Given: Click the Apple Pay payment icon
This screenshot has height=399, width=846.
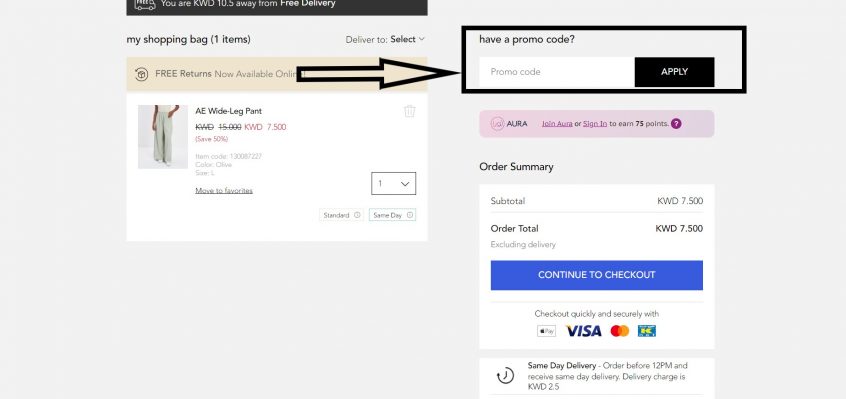Looking at the screenshot, I should [x=546, y=331].
